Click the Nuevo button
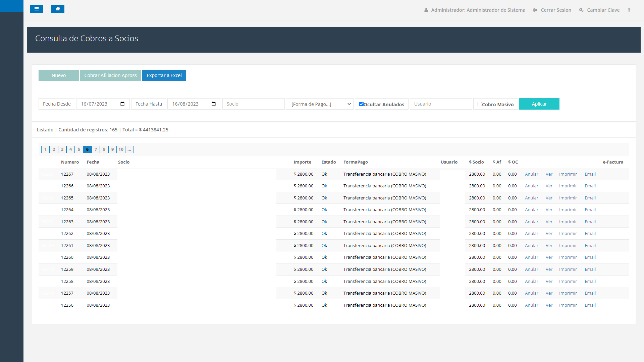644x362 pixels. 59,75
